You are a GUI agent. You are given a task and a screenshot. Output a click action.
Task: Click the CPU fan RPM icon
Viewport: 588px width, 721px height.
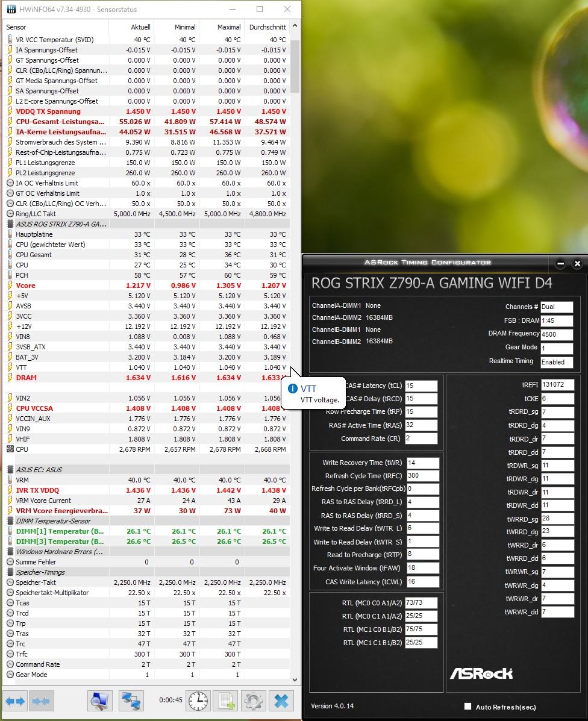click(x=10, y=449)
